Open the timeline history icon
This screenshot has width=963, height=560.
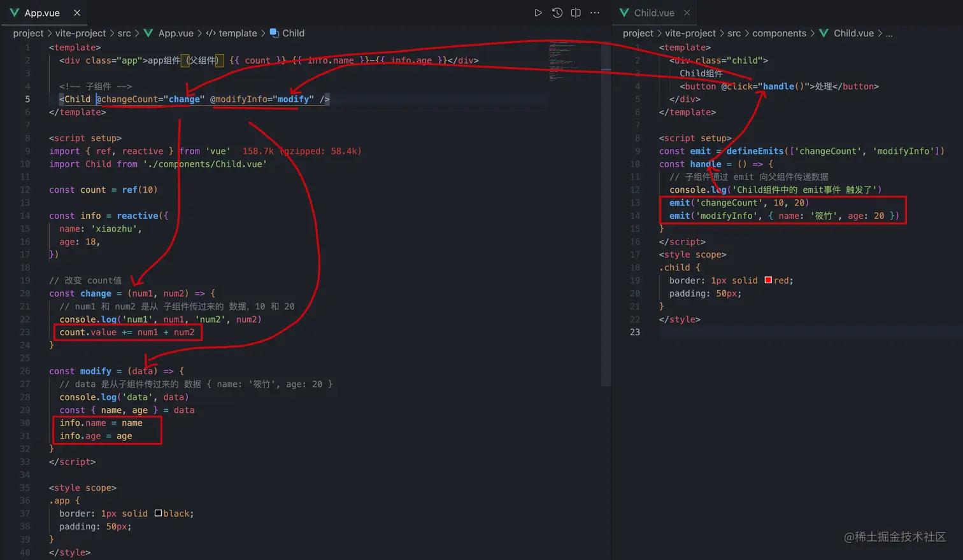(557, 13)
